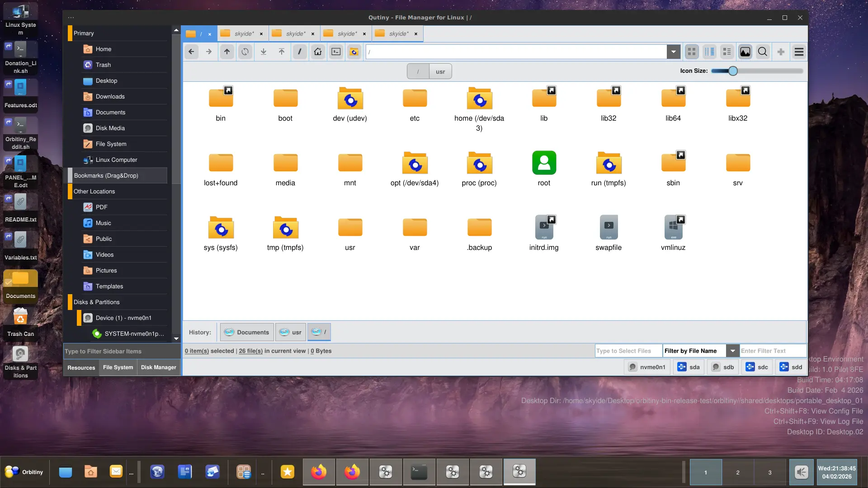Click the back navigation arrow
868x488 pixels.
pos(191,52)
